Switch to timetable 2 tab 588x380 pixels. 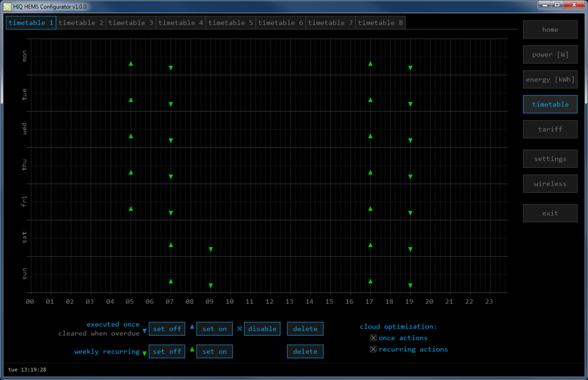(x=81, y=23)
